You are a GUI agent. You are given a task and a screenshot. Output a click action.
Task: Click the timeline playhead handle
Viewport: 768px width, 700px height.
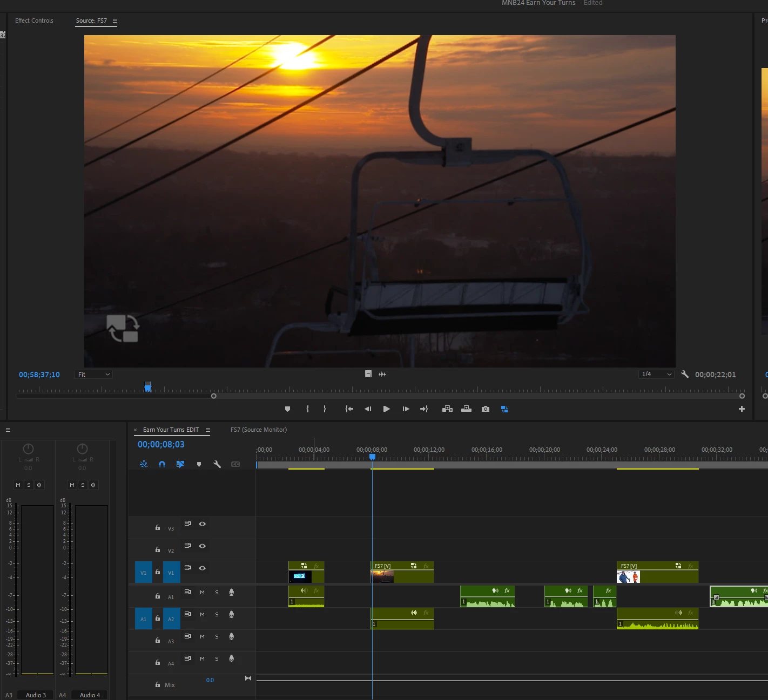pyautogui.click(x=372, y=457)
